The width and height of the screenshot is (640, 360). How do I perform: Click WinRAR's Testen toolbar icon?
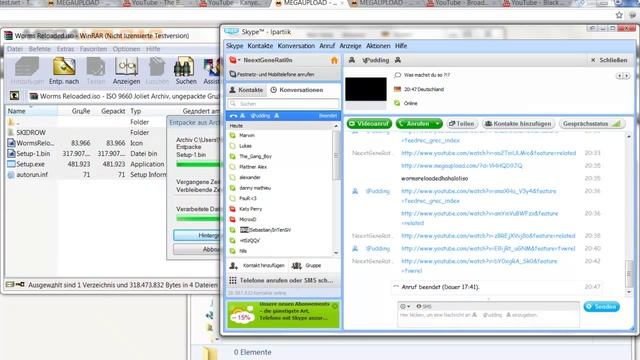coord(96,67)
